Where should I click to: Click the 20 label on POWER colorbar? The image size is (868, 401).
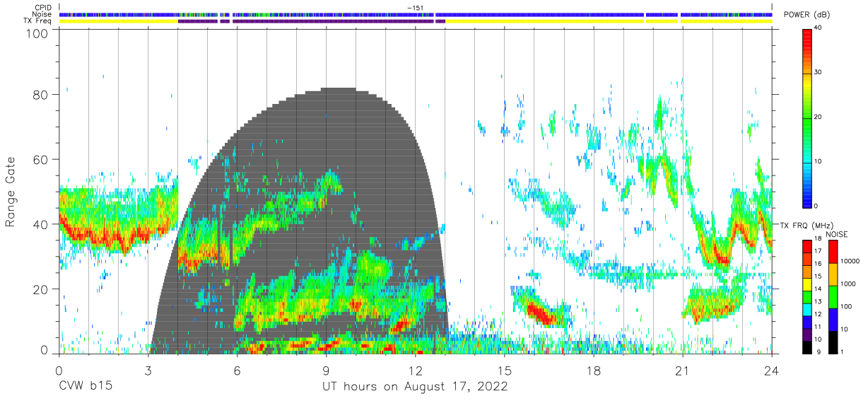click(x=819, y=117)
